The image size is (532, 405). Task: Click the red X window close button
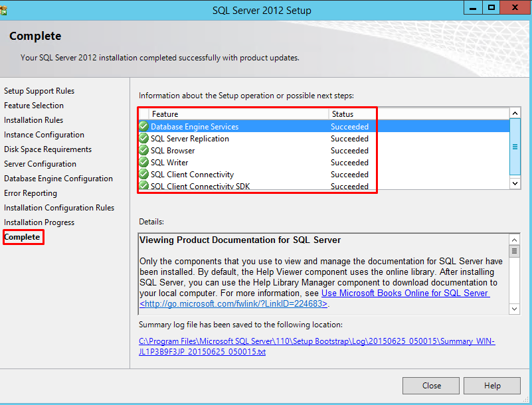[515, 8]
